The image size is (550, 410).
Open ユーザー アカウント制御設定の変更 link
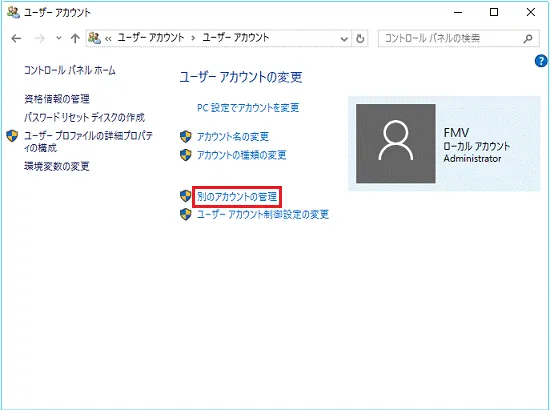(263, 214)
